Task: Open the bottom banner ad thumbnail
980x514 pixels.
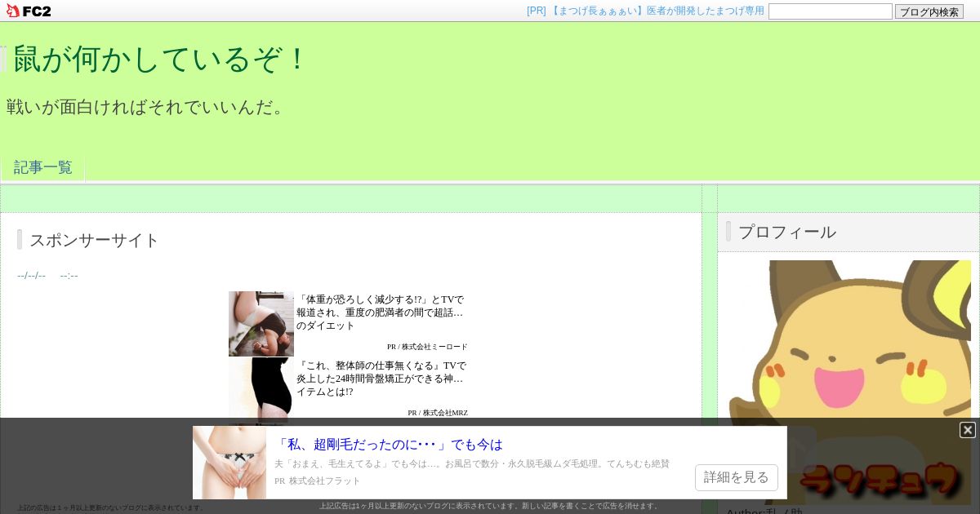Action: [x=229, y=463]
